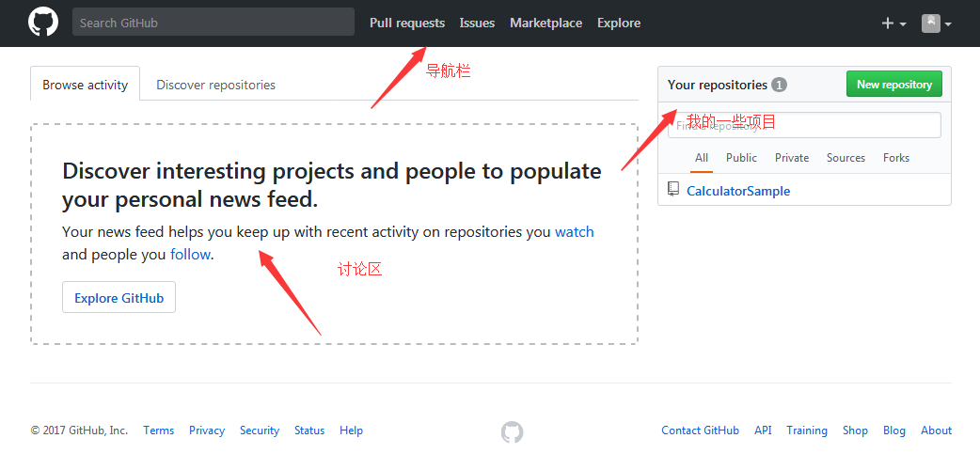Select the Browse activity tab
This screenshot has height=454, width=980.
point(85,85)
